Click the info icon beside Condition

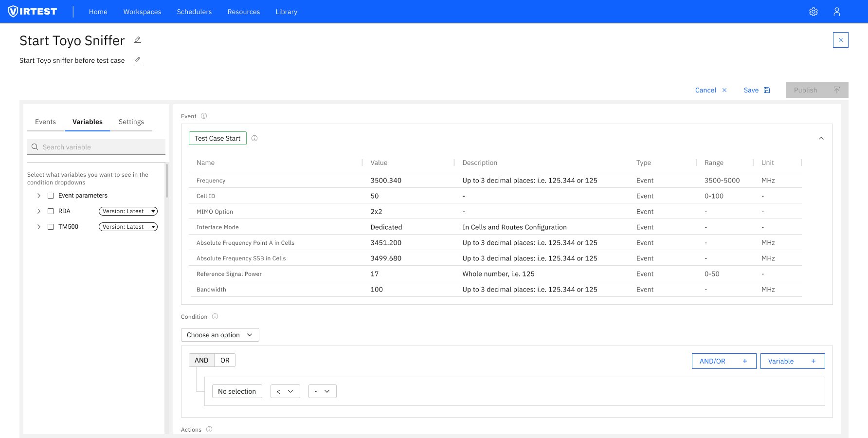coord(215,316)
